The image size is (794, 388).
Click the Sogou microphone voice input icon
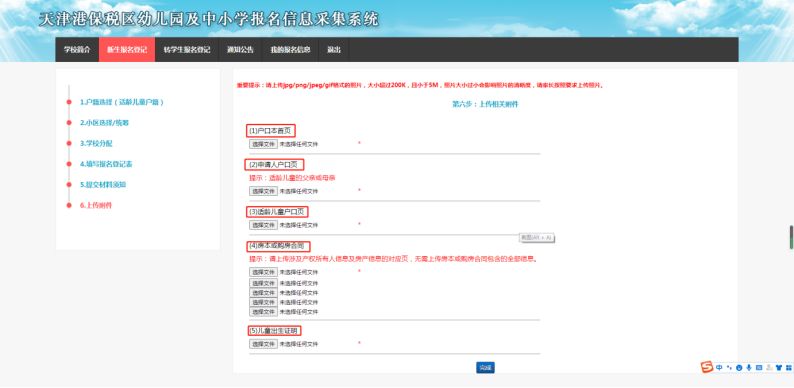tap(748, 368)
